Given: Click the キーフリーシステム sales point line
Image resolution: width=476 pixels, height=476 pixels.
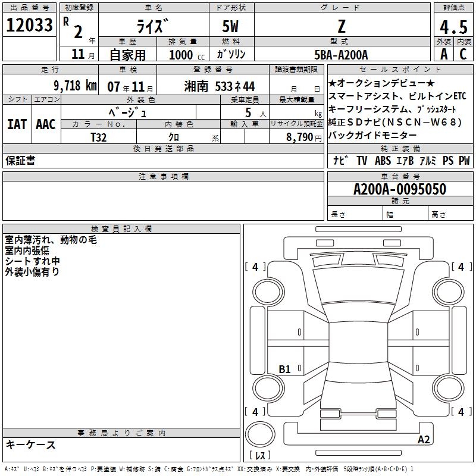Looking at the screenshot, I should 392,109.
